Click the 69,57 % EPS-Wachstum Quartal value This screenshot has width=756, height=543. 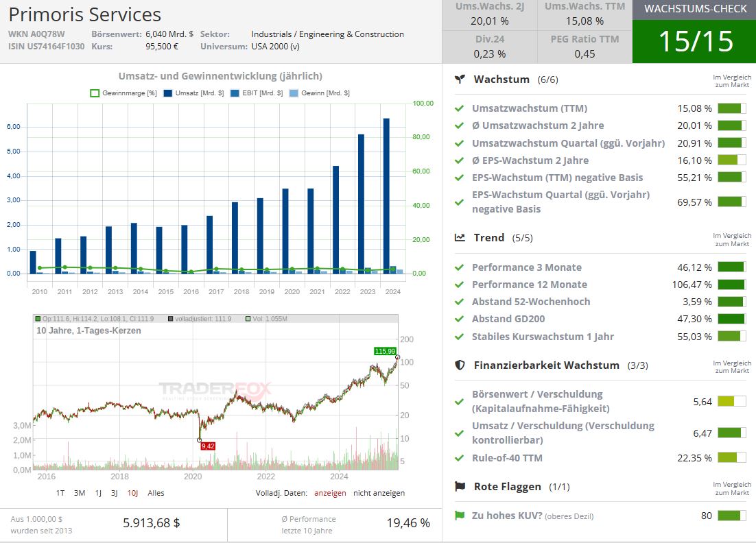[x=694, y=202]
